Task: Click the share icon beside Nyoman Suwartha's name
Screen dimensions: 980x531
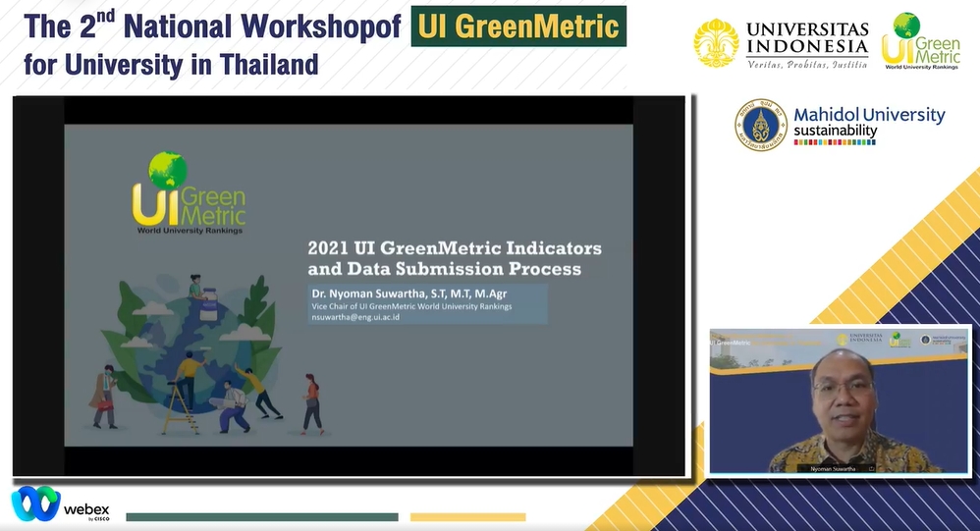Action: tap(870, 468)
